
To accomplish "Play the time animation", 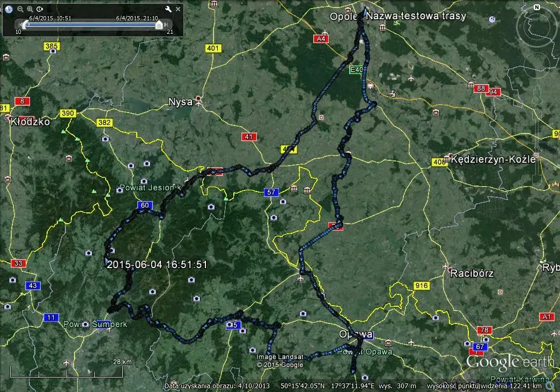I will [x=40, y=9].
